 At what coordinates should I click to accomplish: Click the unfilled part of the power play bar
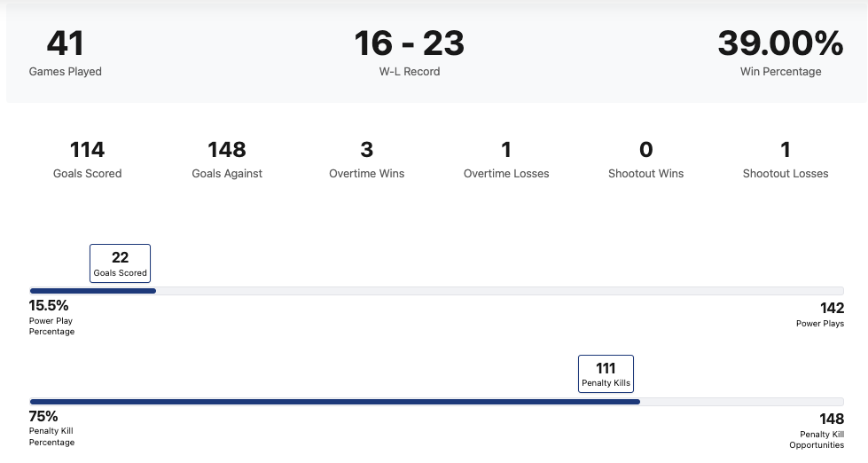tap(497, 291)
